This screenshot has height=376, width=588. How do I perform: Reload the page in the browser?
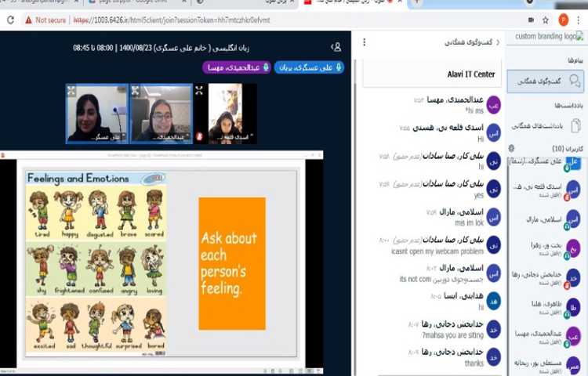click(x=10, y=20)
